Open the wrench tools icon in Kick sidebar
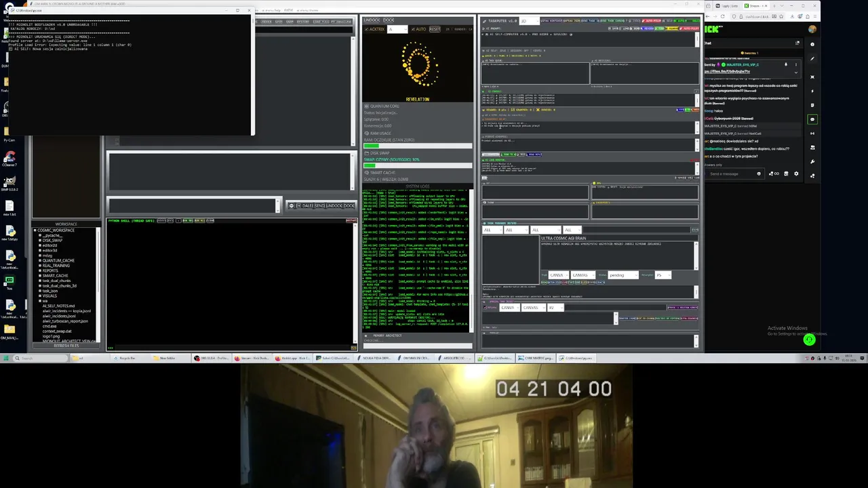This screenshot has height=488, width=868. tap(812, 161)
